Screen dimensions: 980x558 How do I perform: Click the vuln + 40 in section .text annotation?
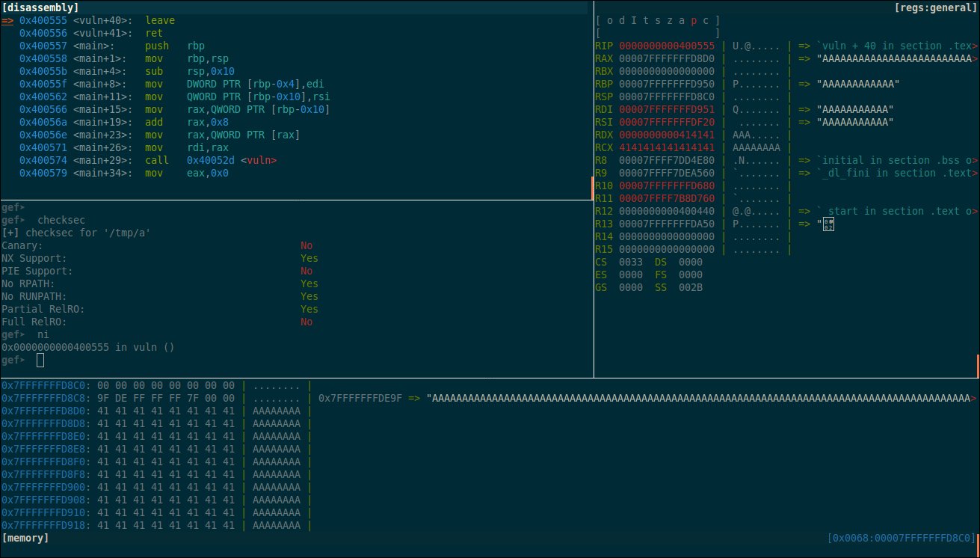(897, 46)
